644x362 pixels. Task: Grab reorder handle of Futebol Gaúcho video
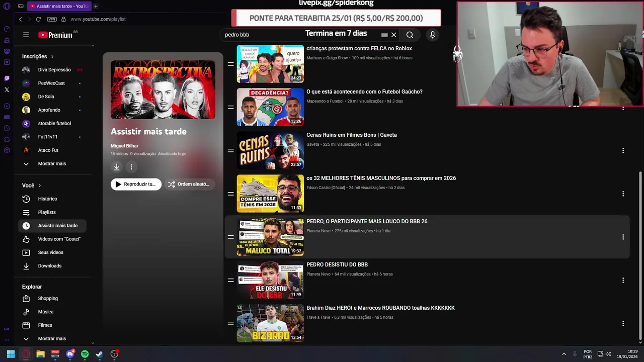230,107
